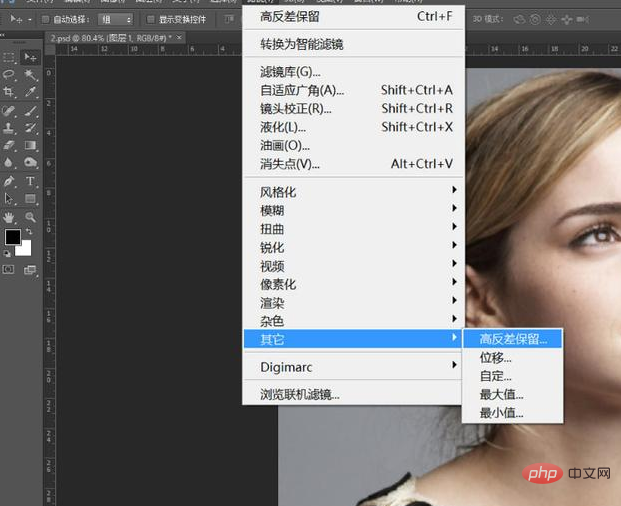Click the 3D slide mode icon
621x506 pixels.
[567, 19]
